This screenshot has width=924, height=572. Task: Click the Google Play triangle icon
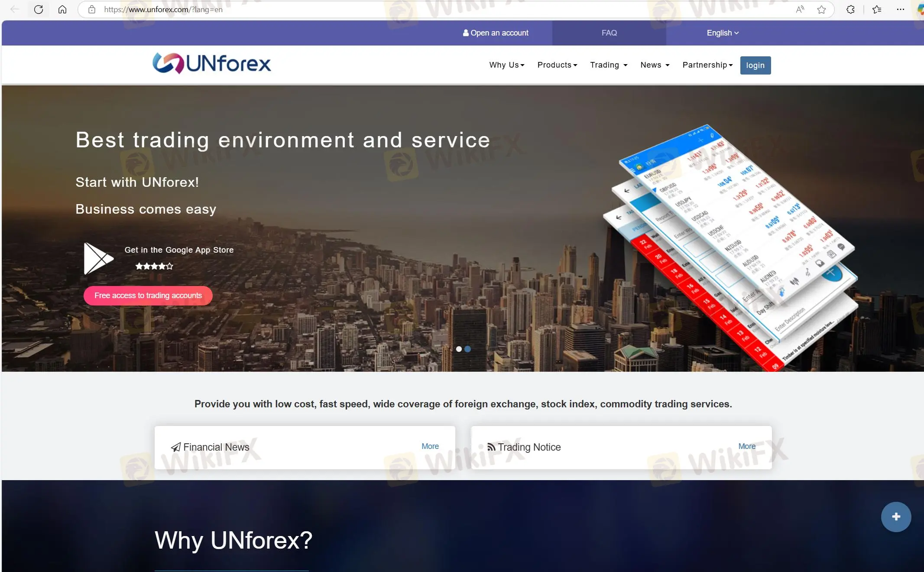[x=99, y=259]
